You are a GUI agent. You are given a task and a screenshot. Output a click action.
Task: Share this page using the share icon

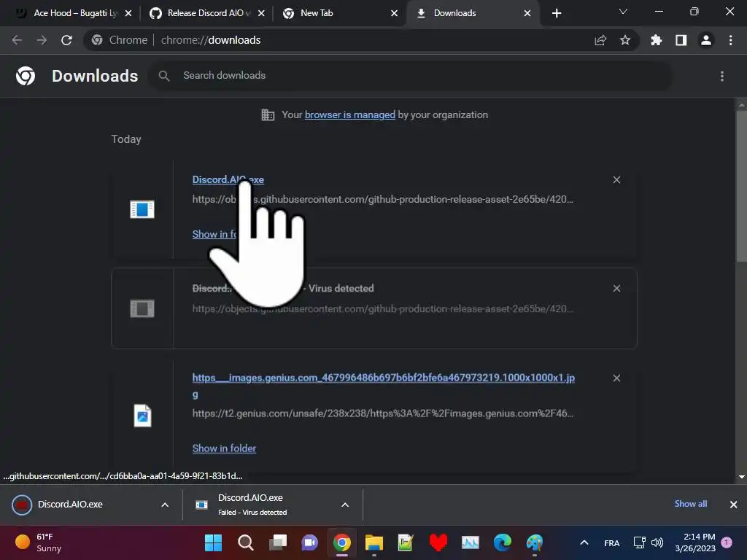point(600,40)
